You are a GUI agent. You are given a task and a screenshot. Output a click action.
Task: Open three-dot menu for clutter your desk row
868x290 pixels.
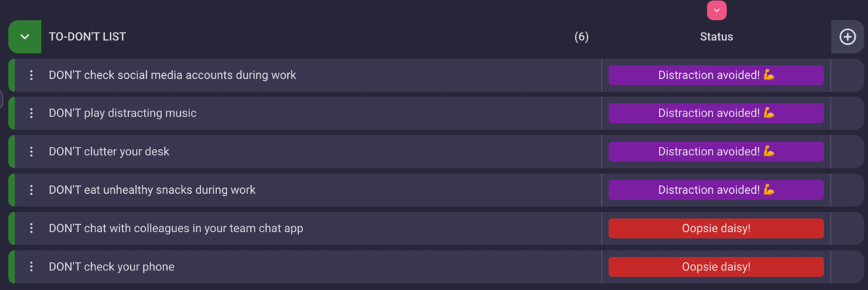click(31, 152)
